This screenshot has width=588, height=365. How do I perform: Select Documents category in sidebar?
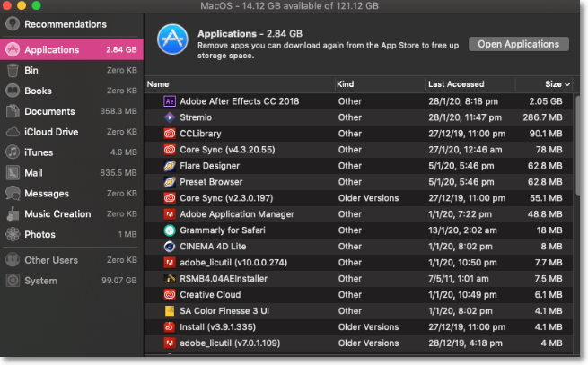[72, 111]
